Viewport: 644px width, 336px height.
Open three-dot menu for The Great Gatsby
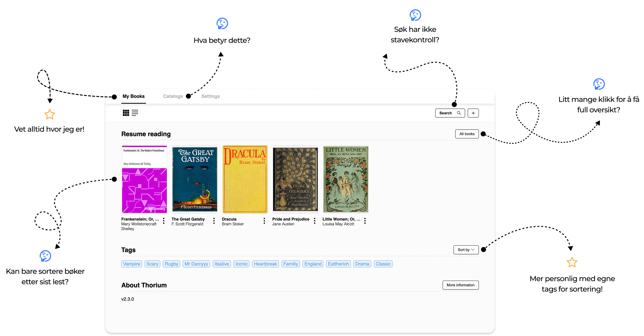[x=214, y=221]
